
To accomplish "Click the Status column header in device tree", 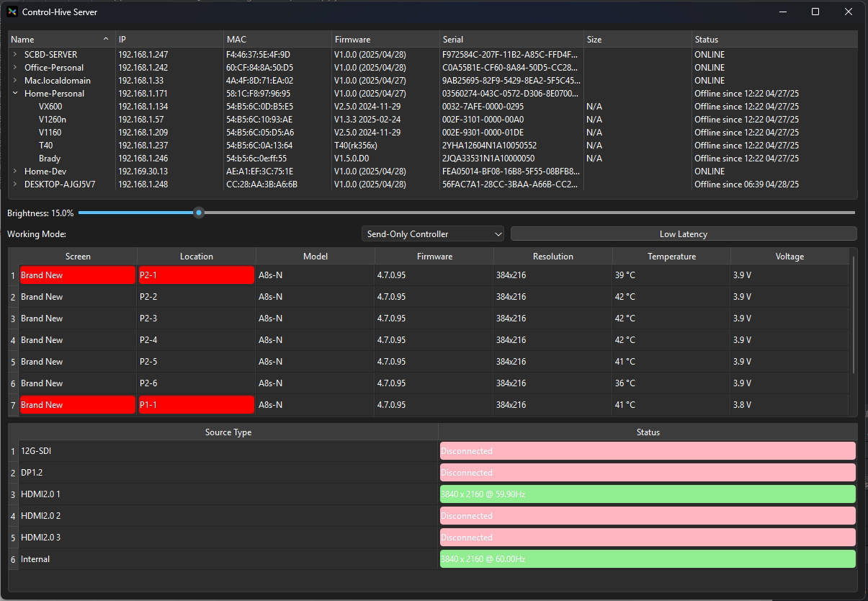I will [x=774, y=40].
